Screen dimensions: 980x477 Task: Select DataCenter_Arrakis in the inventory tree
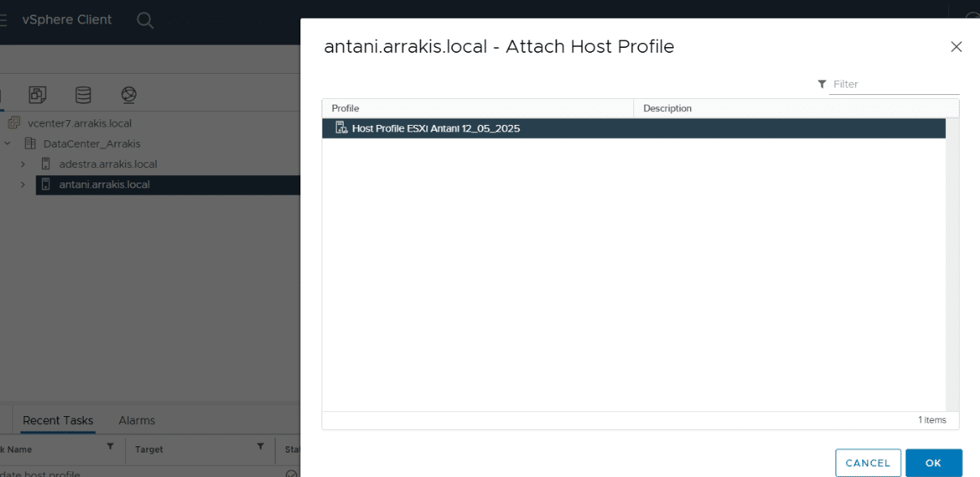point(92,144)
